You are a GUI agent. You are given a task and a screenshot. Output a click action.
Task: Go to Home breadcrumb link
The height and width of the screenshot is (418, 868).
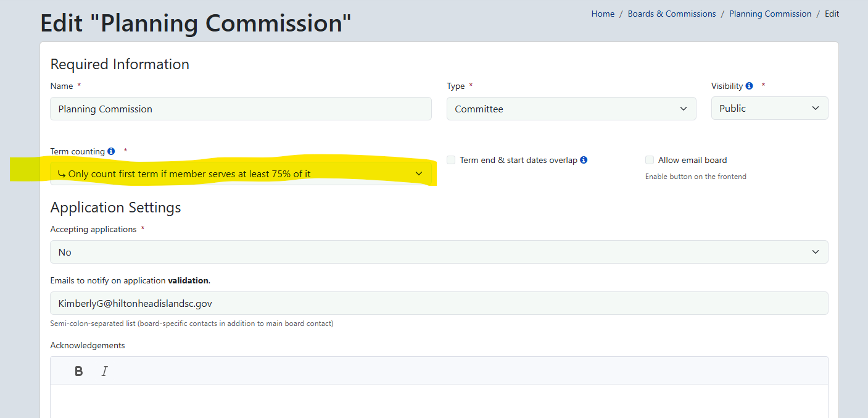point(603,14)
